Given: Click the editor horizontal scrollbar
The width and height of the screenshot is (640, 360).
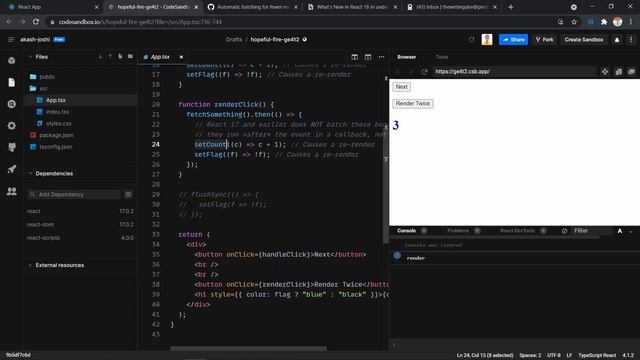Looking at the screenshot, I should coord(248,349).
